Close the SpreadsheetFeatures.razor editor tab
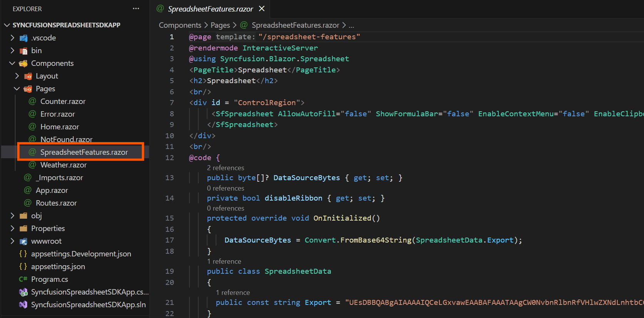This screenshot has width=644, height=318. point(262,8)
